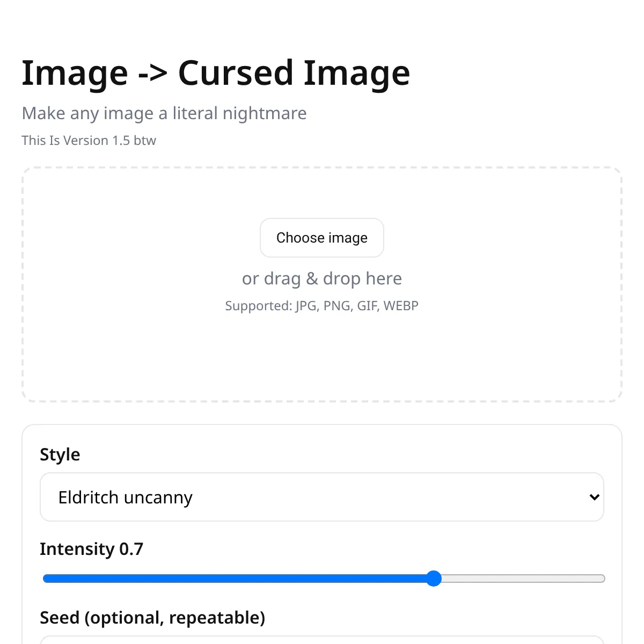Click the Style field label

click(60, 455)
